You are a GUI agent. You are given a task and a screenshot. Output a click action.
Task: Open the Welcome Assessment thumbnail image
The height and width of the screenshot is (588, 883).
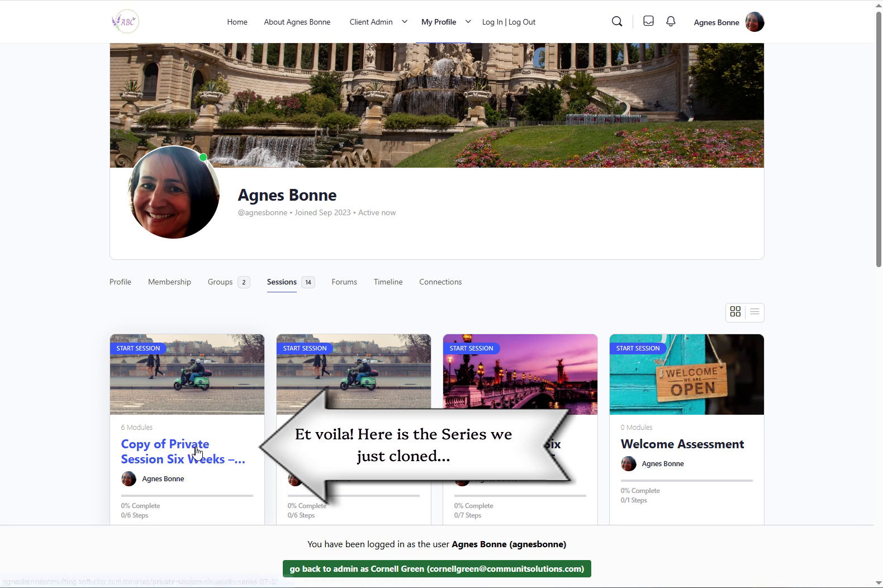pyautogui.click(x=686, y=374)
